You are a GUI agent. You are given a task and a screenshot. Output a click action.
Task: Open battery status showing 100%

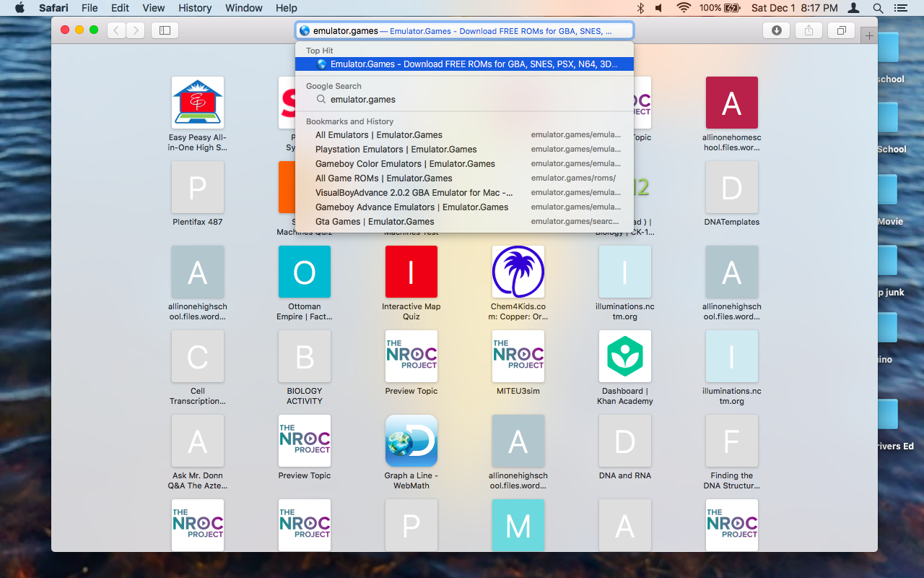click(x=720, y=8)
